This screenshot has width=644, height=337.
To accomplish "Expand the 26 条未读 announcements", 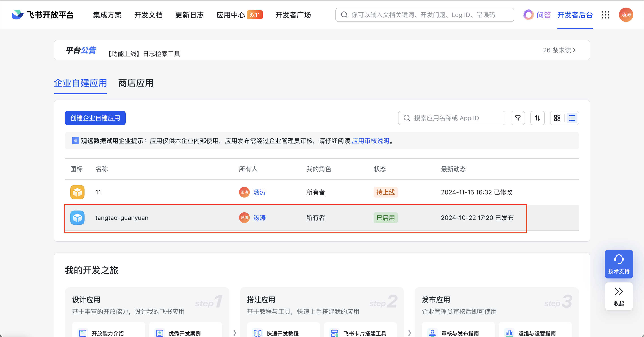I will coord(559,50).
